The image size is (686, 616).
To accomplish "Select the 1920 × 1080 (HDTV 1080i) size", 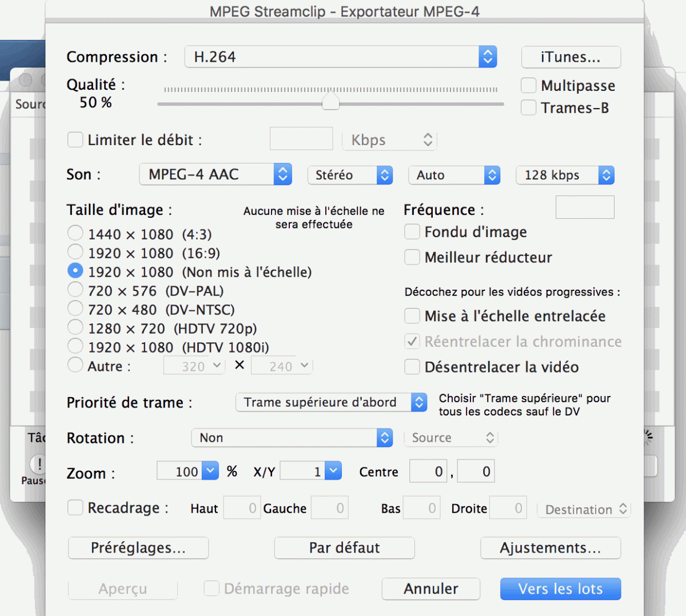I will [75, 346].
